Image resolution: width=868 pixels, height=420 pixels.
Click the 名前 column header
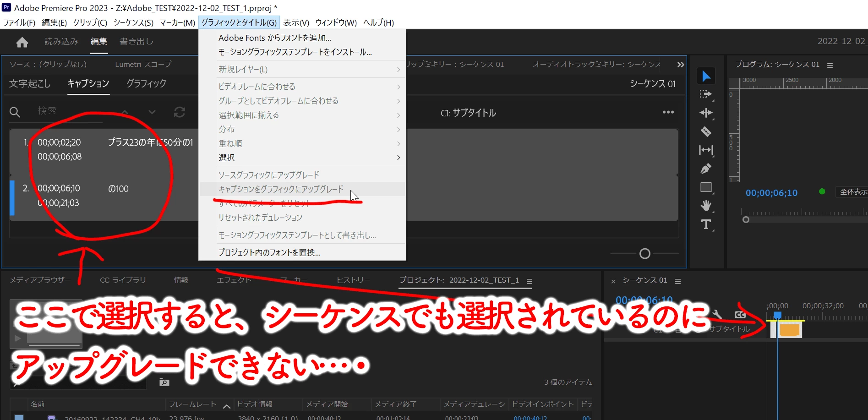38,404
